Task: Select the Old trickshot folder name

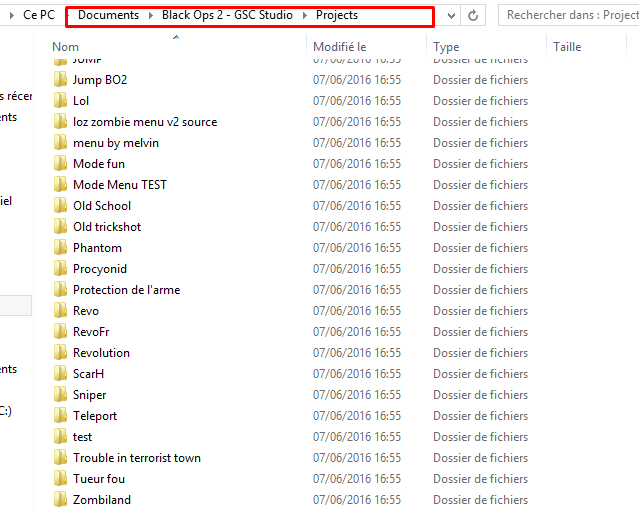Action: (107, 227)
